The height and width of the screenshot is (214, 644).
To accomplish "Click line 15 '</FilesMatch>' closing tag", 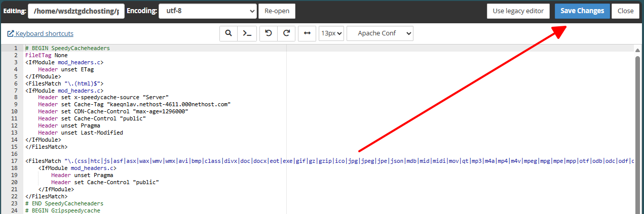I will (47, 147).
